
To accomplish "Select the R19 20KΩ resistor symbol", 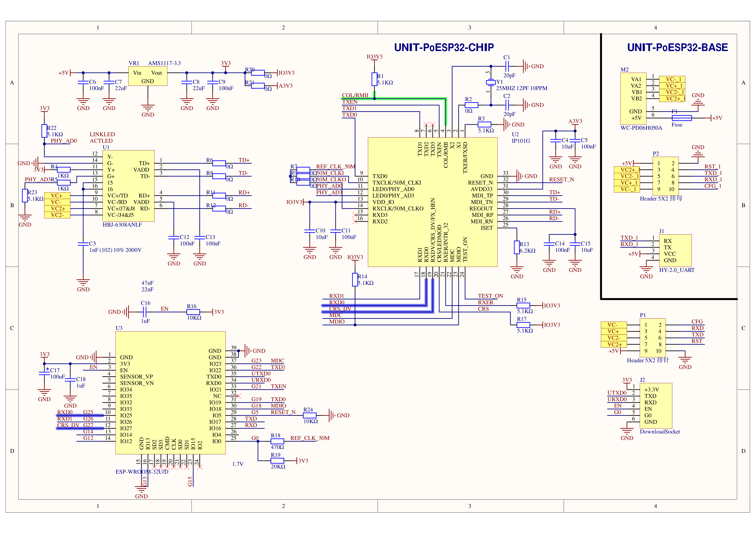I will (277, 461).
